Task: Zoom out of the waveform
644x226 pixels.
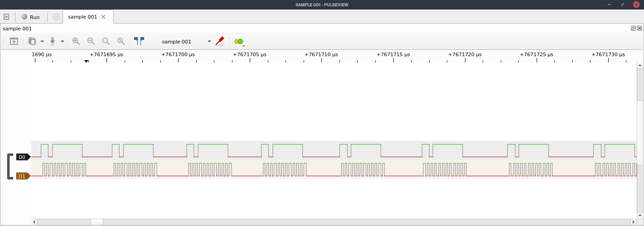Action: coord(91,41)
